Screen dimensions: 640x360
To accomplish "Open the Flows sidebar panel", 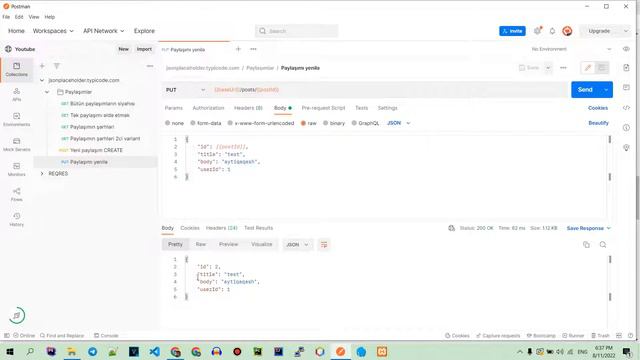I will pos(16,194).
